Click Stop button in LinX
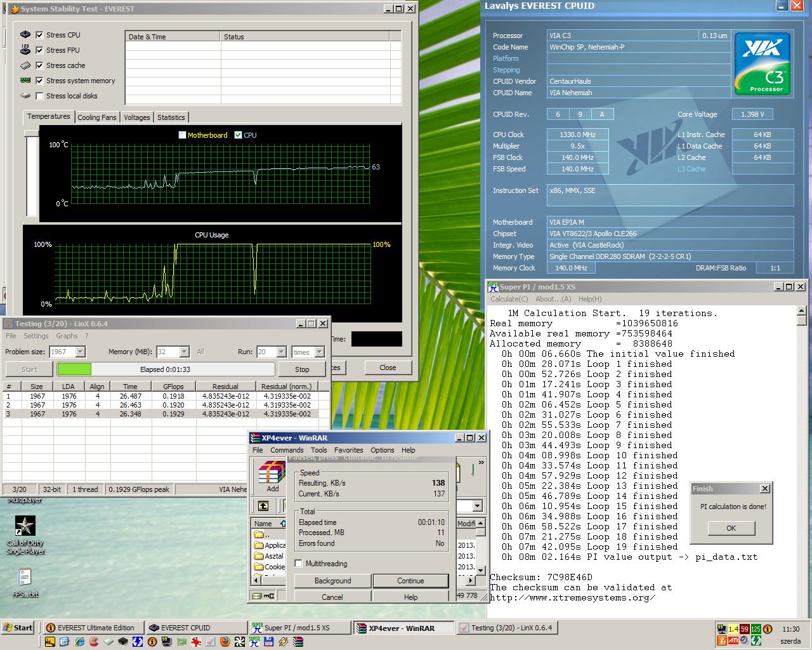Viewport: 812px width, 650px height. tap(302, 369)
